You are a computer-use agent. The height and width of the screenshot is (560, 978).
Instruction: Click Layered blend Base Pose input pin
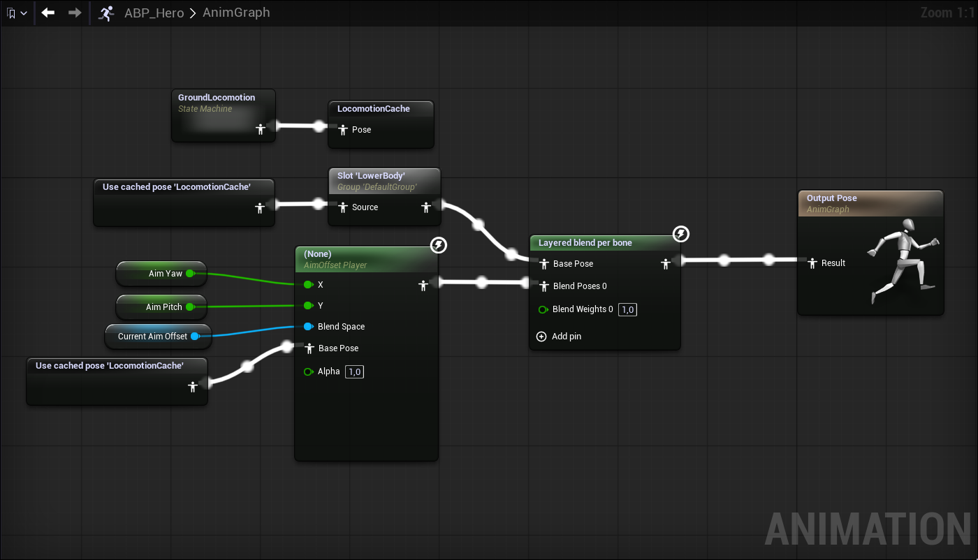point(544,264)
